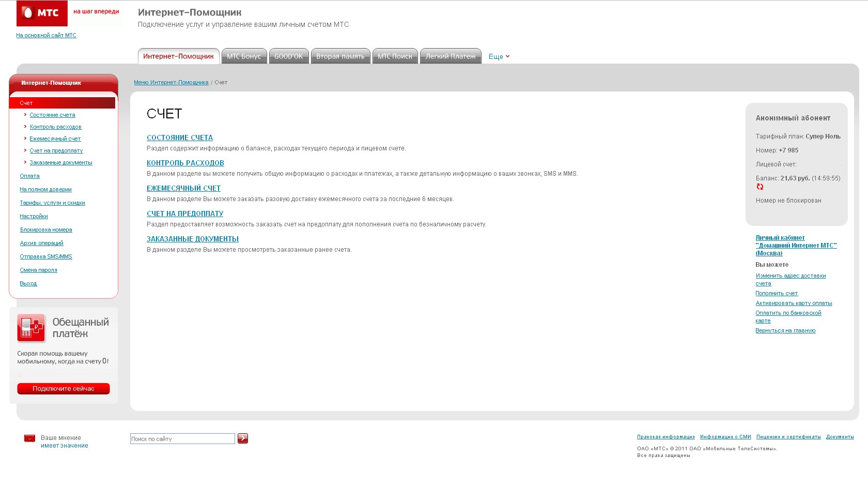Open Заказанные документы sidebar link
This screenshot has height=488, width=868.
[61, 162]
